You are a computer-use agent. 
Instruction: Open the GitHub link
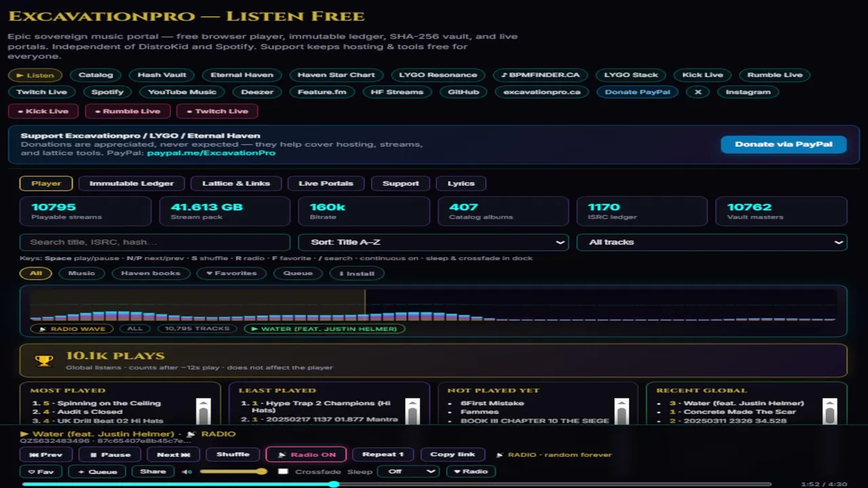463,91
